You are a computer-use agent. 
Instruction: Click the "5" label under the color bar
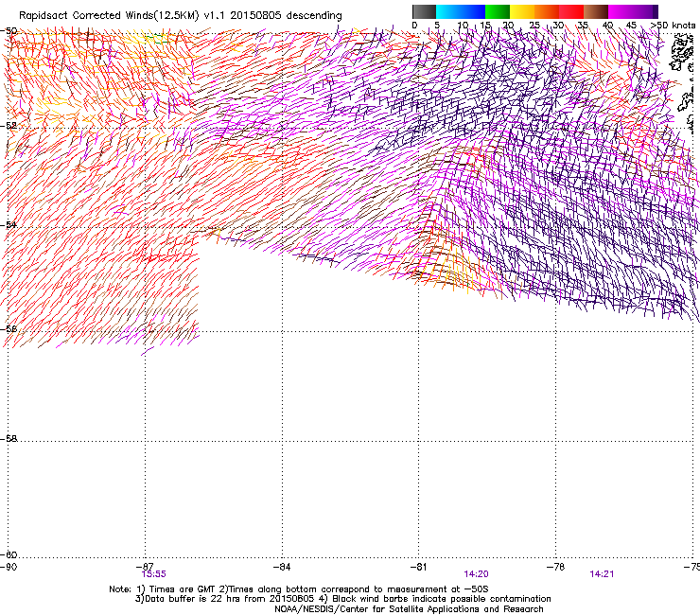click(x=437, y=26)
